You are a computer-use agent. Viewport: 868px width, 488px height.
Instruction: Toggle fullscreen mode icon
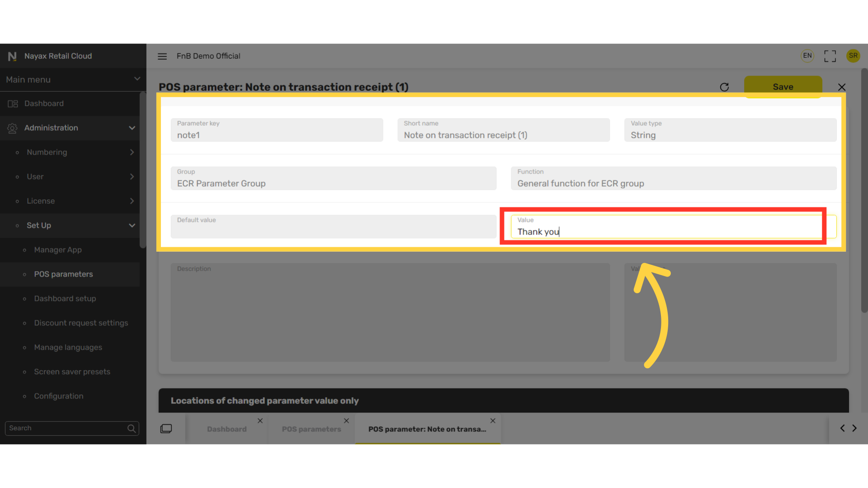[x=830, y=56]
